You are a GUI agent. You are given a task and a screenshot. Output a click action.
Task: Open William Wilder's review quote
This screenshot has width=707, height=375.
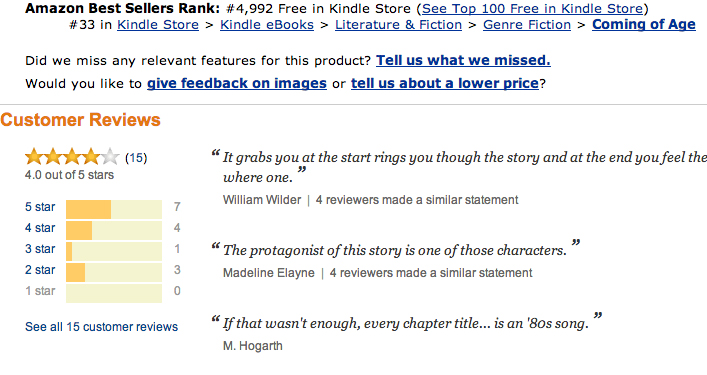coord(459,167)
